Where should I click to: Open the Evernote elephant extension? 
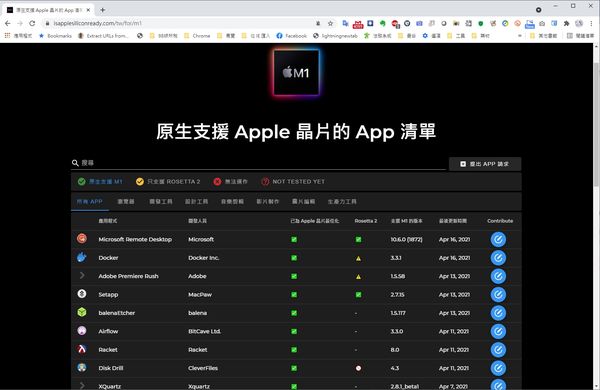point(382,23)
